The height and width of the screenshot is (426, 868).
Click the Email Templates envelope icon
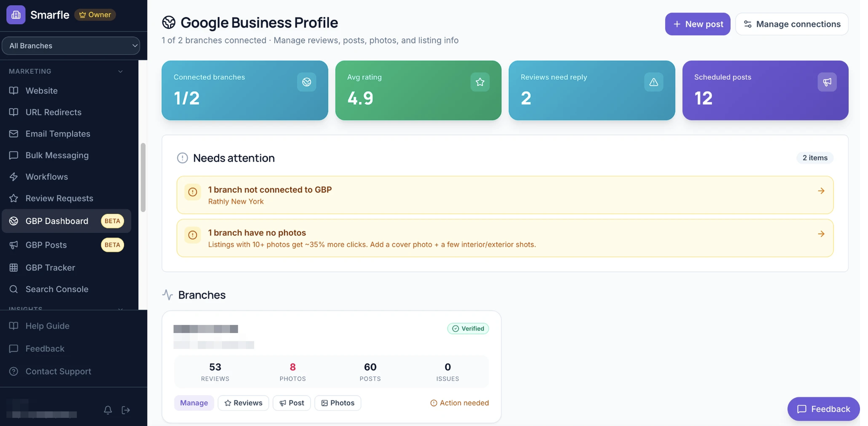14,134
